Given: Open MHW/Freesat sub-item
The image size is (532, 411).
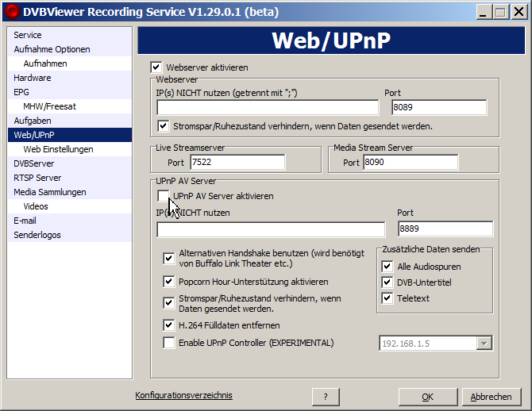Looking at the screenshot, I should (70, 106).
